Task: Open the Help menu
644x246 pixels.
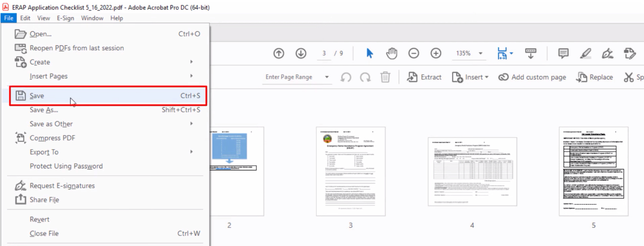Action: 117,18
